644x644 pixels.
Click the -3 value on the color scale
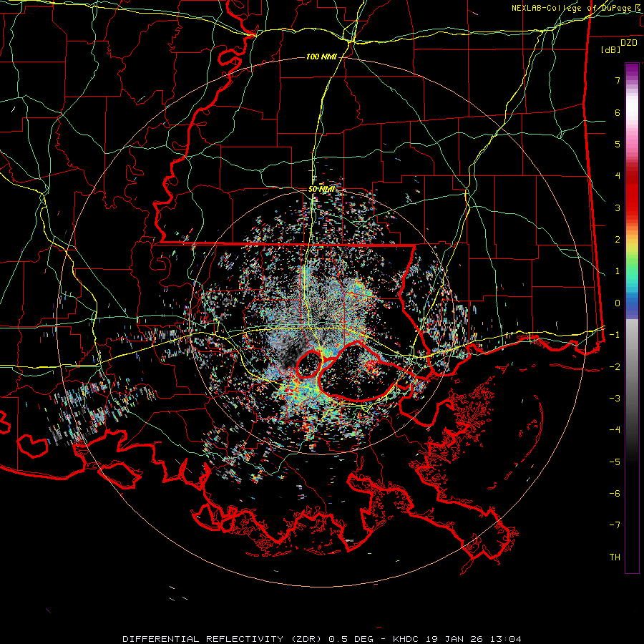(x=615, y=399)
